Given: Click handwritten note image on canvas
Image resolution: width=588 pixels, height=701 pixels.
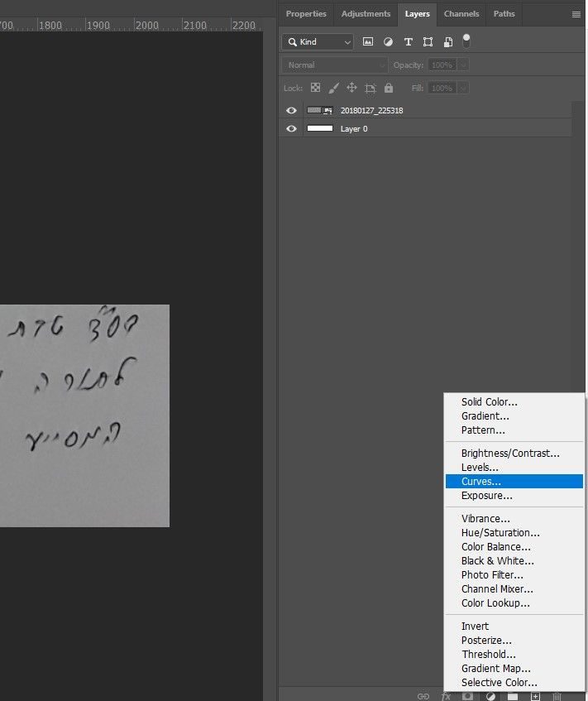Looking at the screenshot, I should point(84,415).
